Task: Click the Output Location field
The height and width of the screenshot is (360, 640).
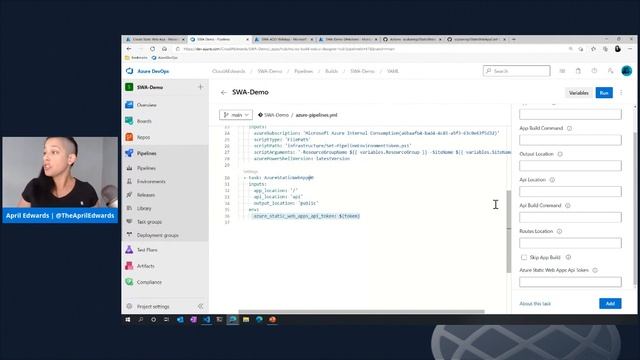Action: coord(570,166)
